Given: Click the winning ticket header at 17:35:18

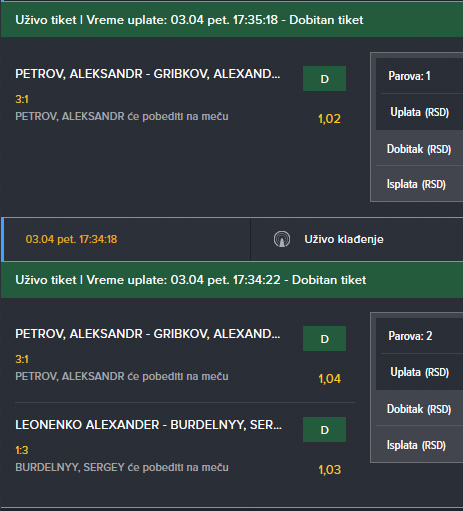Looking at the screenshot, I should tap(232, 20).
